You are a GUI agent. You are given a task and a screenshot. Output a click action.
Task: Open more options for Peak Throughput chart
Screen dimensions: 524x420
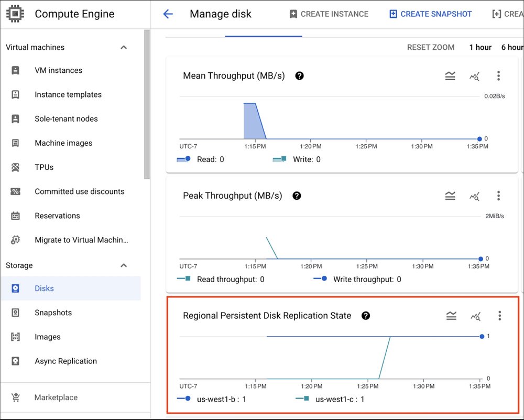498,196
